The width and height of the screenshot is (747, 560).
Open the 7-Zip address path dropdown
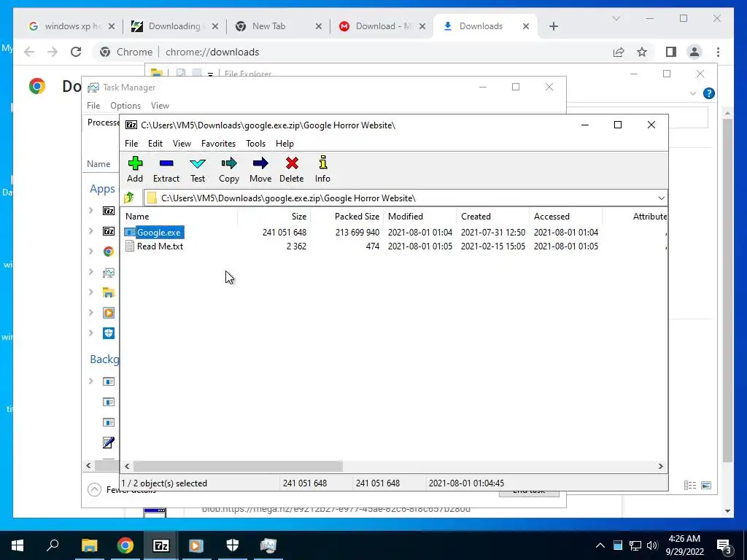click(x=661, y=198)
